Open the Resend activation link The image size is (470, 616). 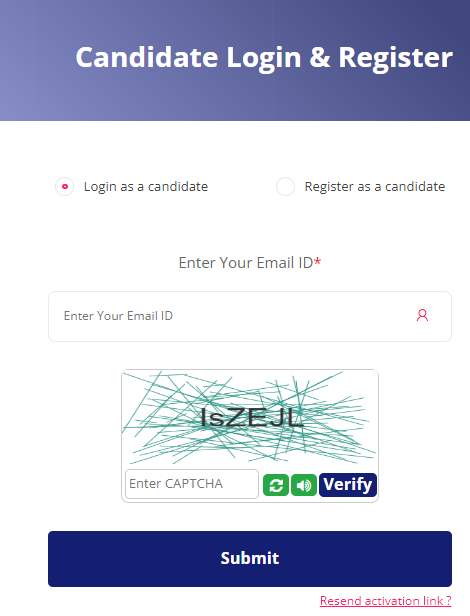(386, 601)
